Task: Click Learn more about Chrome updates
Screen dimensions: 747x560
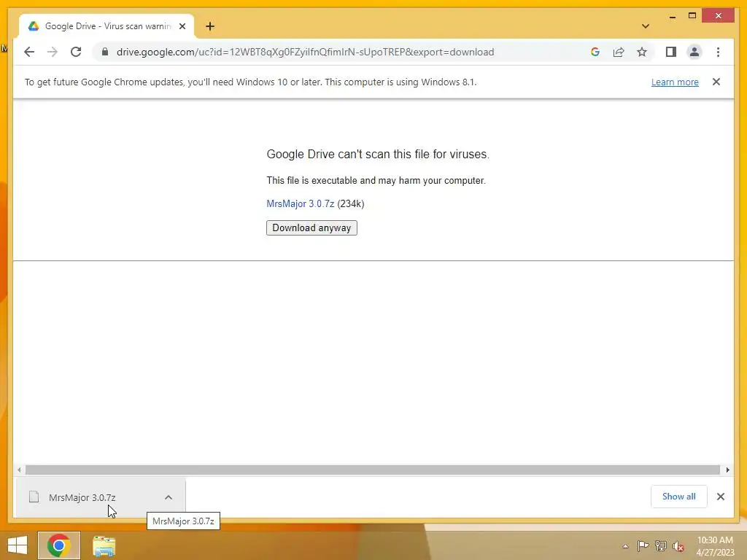Action: click(675, 82)
